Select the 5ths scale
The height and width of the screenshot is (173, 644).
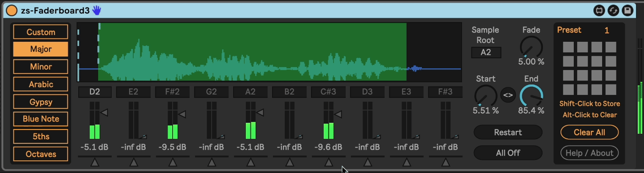[41, 137]
